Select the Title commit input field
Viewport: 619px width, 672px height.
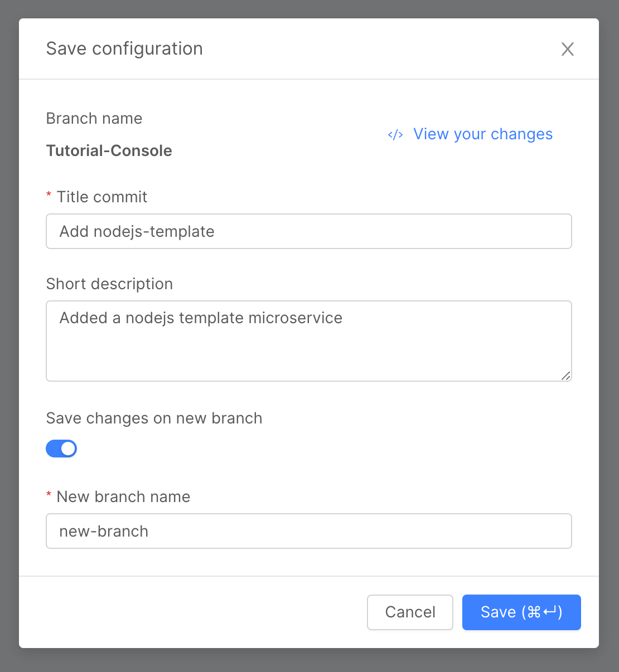308,231
